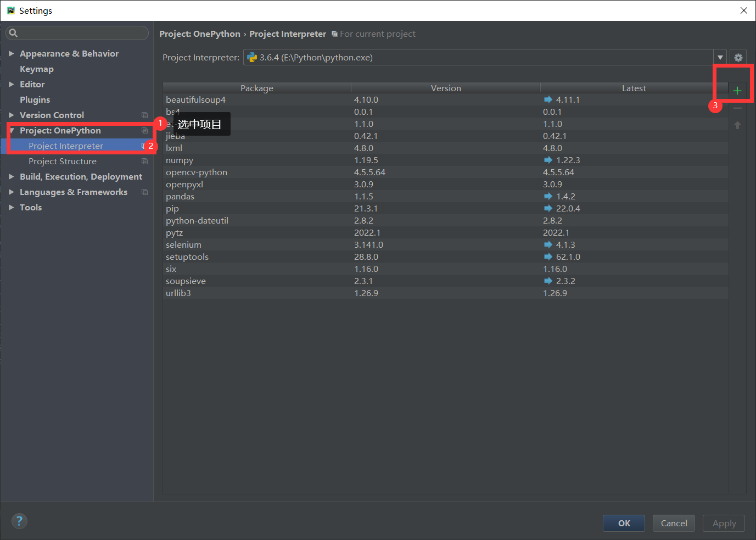Click the search magnifier icon
Screen dimensions: 756x540
click(14, 33)
